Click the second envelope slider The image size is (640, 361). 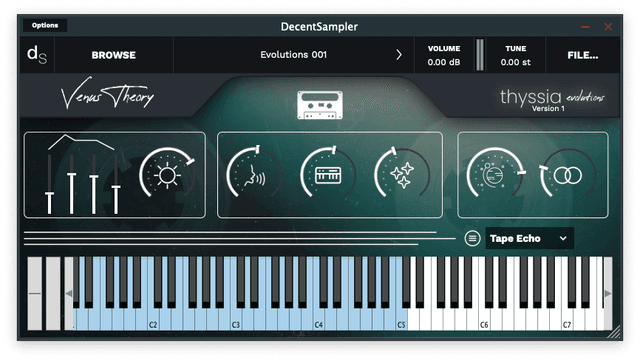coord(71,184)
